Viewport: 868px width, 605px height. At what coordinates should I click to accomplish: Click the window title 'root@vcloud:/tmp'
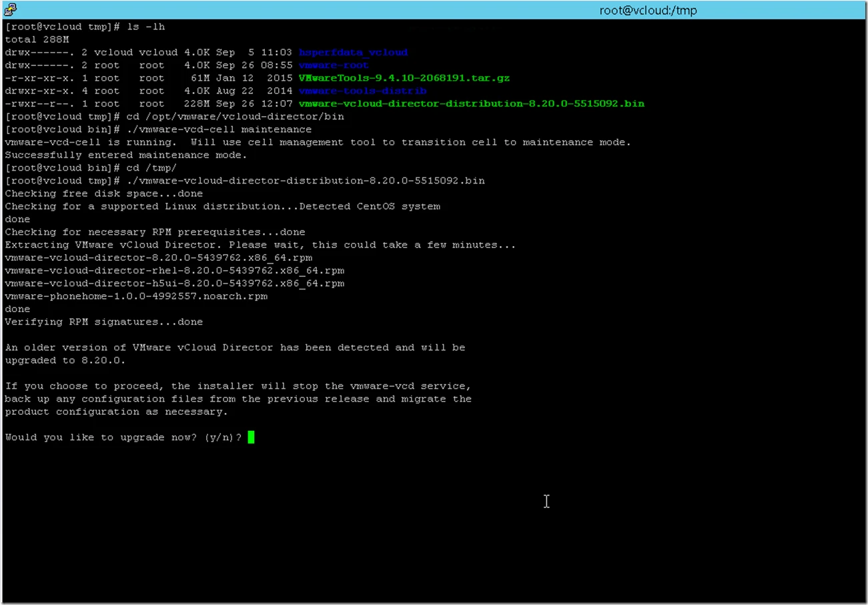pos(648,11)
